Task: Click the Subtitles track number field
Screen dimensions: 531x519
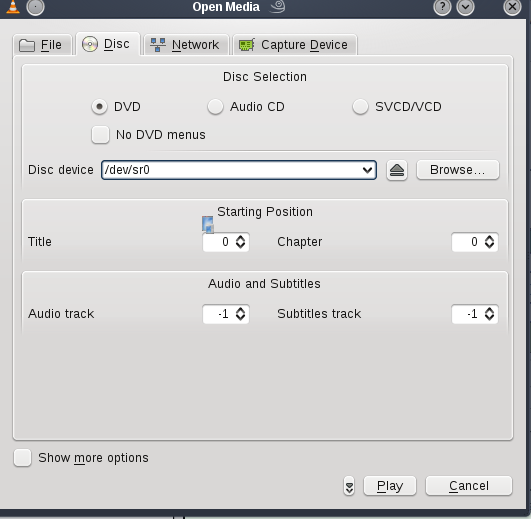Action: (467, 314)
